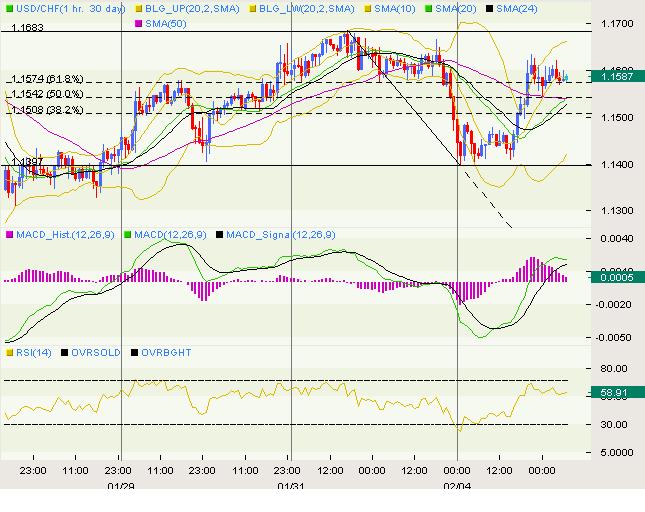645x512 pixels.
Task: Select the SMA(50) legend label
Action: tap(166, 24)
